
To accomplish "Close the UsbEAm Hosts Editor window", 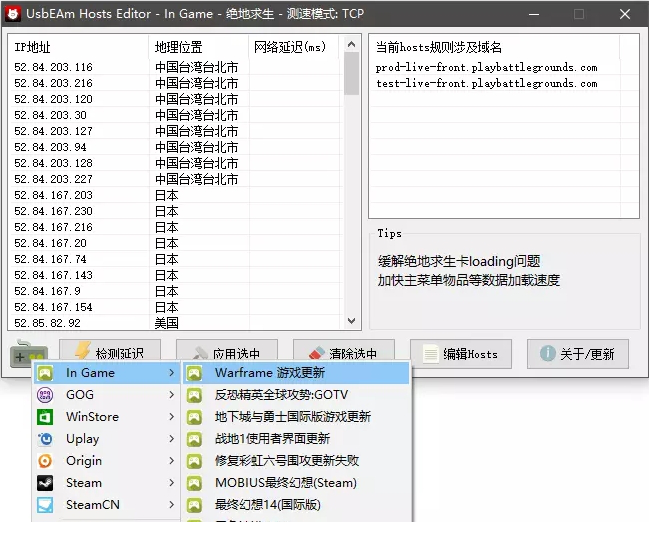I will coord(625,14).
